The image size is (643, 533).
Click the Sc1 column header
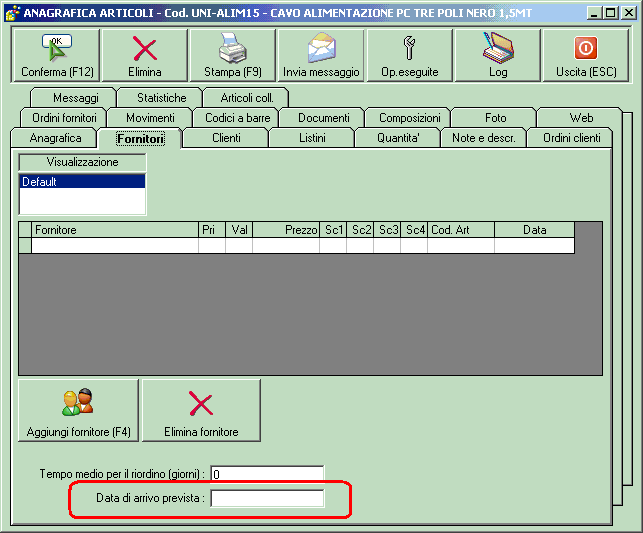[333, 230]
